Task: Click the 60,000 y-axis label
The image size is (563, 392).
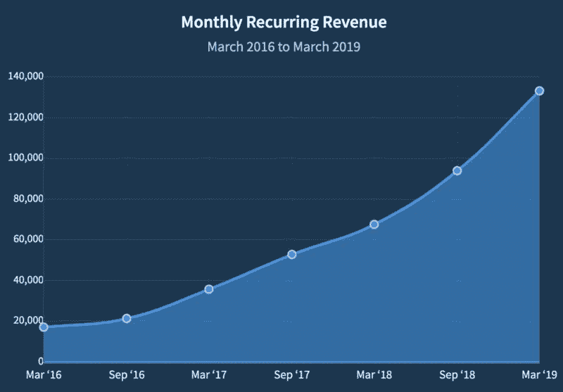Action: point(29,239)
